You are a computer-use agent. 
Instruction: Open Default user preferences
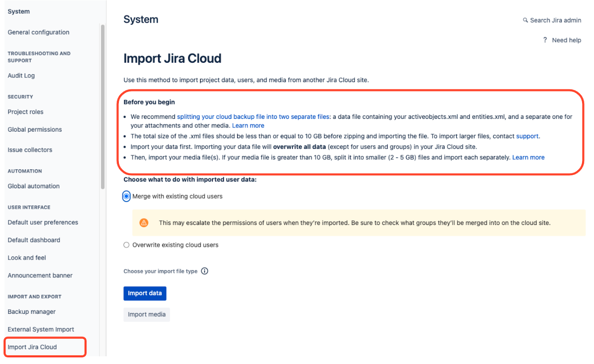pos(43,222)
